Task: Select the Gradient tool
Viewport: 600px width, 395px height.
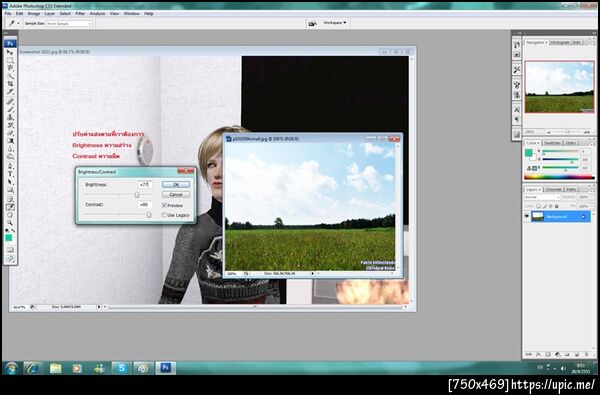Action: 10,141
